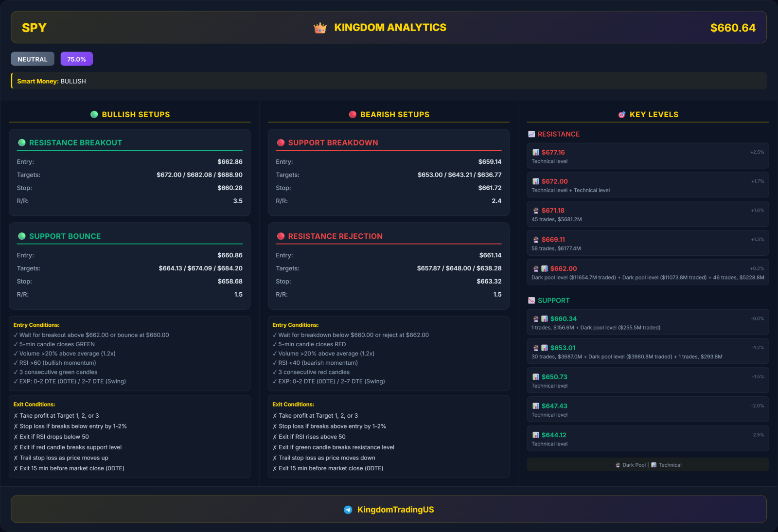This screenshot has width=778, height=532.
Task: Click the technical icon on $677.16 level
Action: [536, 152]
